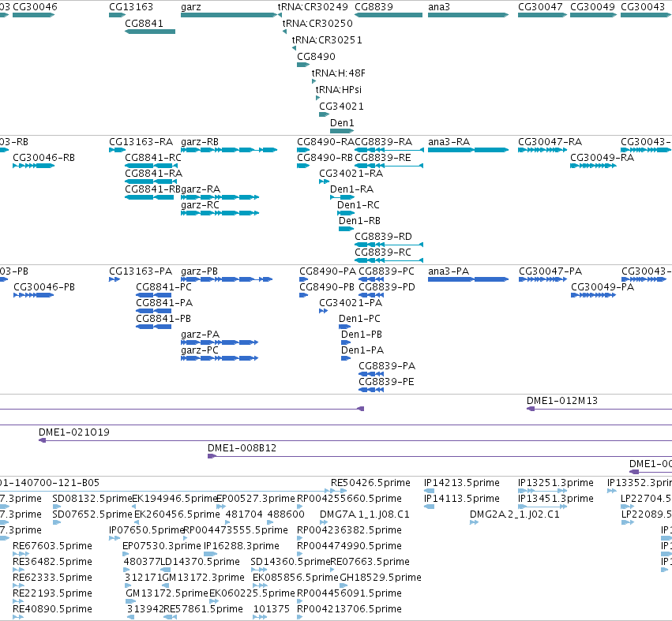Click the Den1 gene label
The width and height of the screenshot is (672, 621).
(342, 123)
